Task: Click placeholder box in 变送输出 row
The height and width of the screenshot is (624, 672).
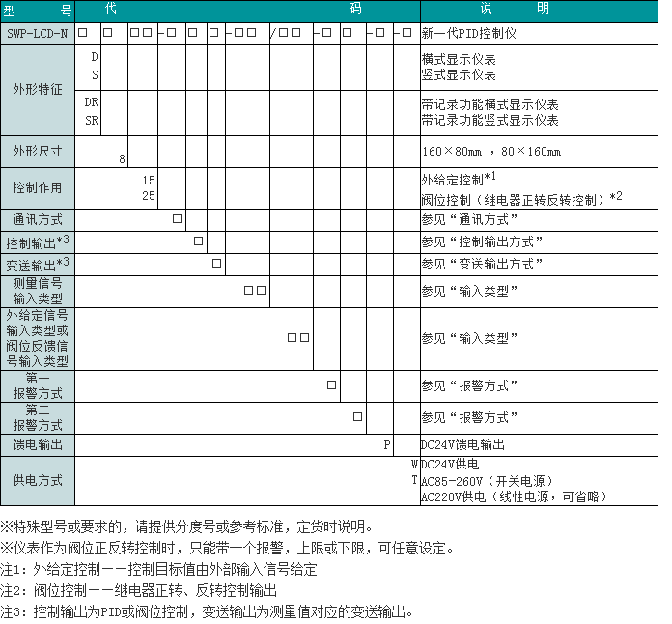Action: pos(217,264)
